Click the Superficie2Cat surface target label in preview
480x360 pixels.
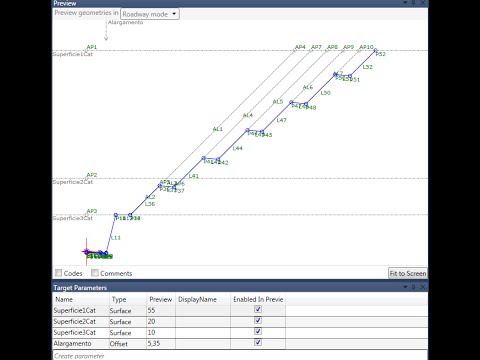pyautogui.click(x=73, y=182)
